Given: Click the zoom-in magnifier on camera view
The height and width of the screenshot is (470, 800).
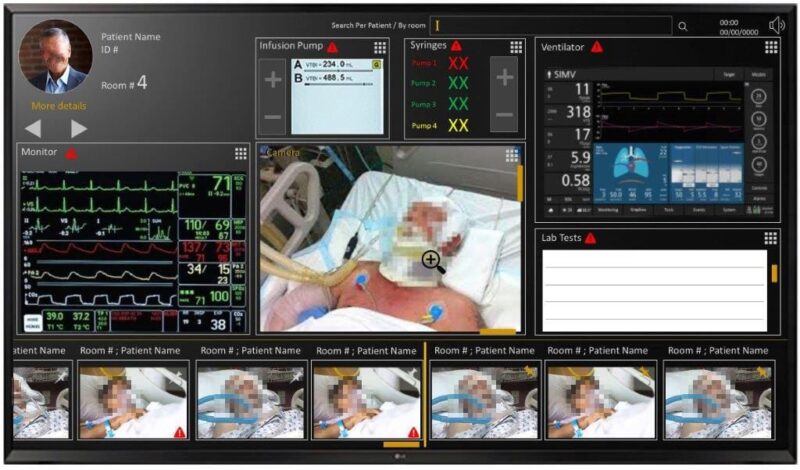Looking at the screenshot, I should [433, 262].
